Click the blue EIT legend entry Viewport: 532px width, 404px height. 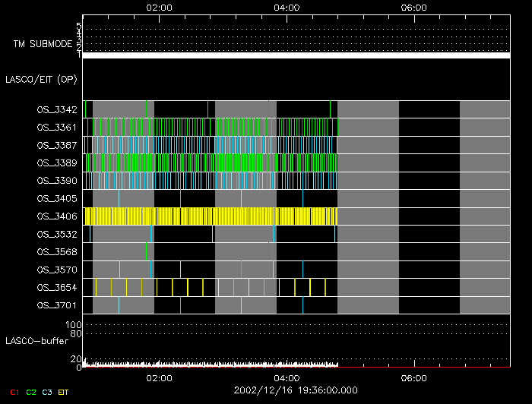point(64,393)
